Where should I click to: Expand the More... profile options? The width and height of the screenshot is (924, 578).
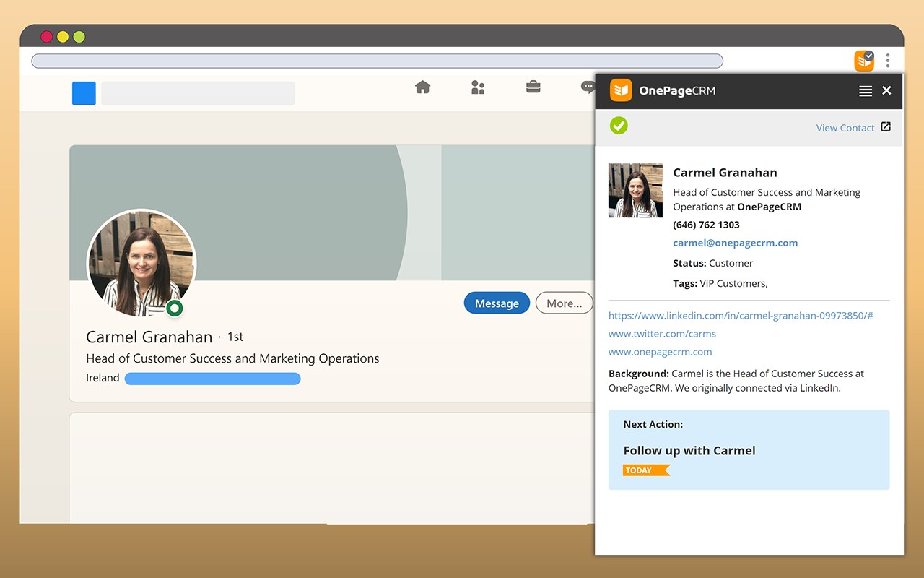point(564,303)
